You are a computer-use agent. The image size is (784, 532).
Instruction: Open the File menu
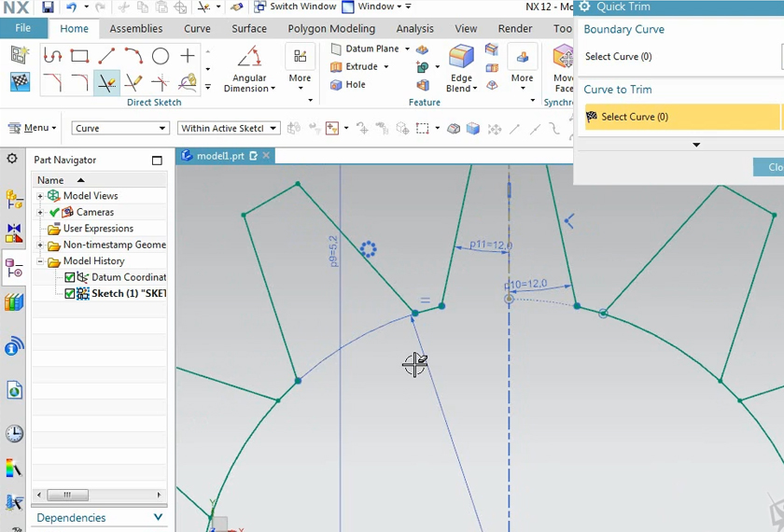(23, 29)
